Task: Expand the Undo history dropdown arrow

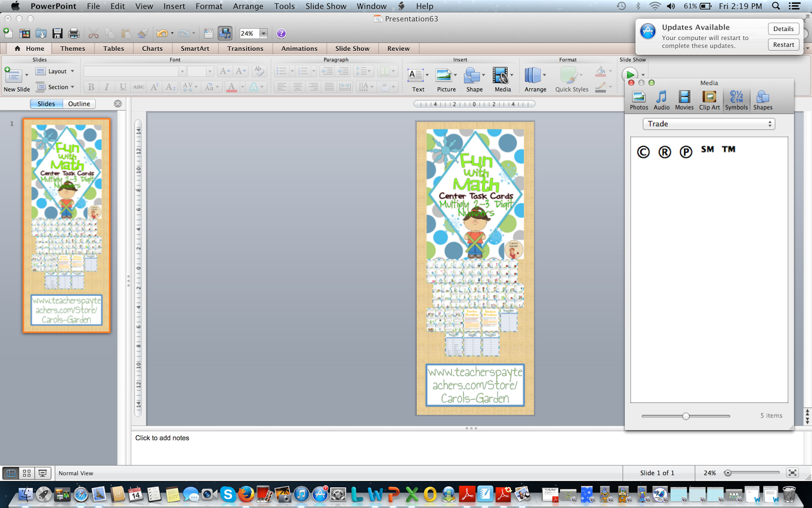Action: pos(172,34)
